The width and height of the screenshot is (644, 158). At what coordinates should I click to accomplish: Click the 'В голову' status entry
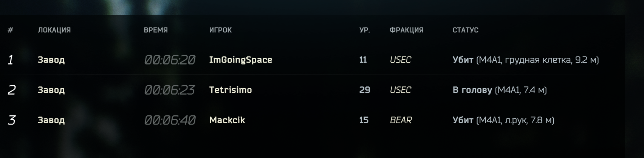click(x=500, y=90)
